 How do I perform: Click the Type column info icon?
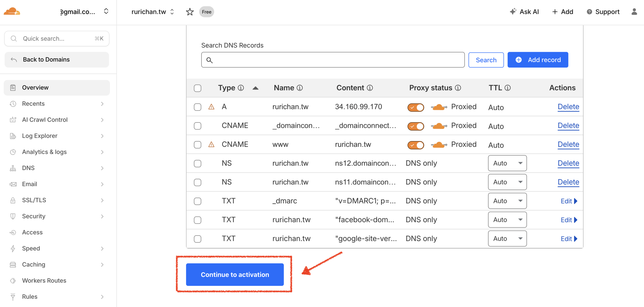[x=241, y=88]
